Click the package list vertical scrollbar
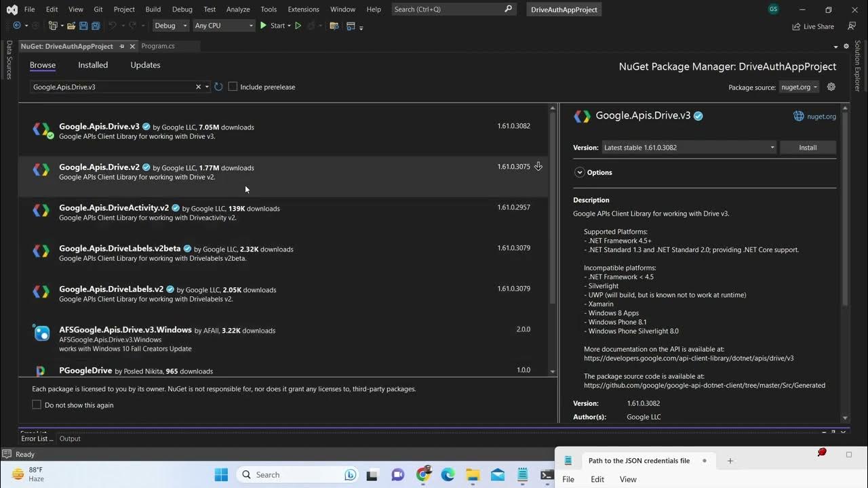The image size is (868, 488). point(553,203)
